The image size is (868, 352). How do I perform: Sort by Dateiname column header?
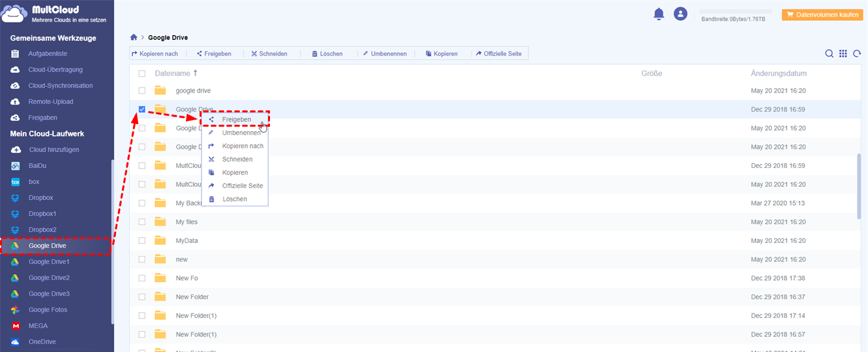coord(176,74)
